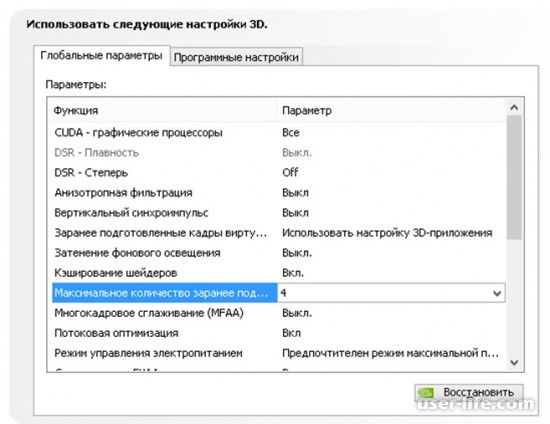Click Предпочтителен режим максимальной п… value
550x424 pixels.
tap(390, 353)
